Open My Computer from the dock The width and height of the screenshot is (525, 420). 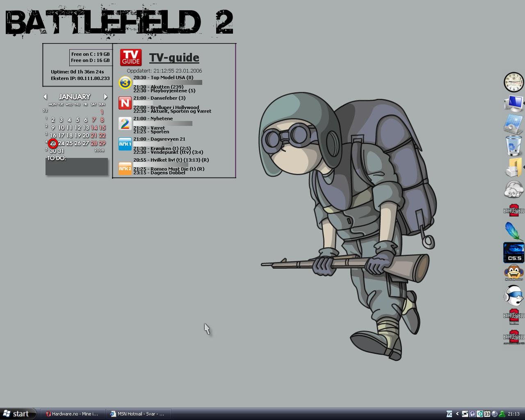[513, 103]
